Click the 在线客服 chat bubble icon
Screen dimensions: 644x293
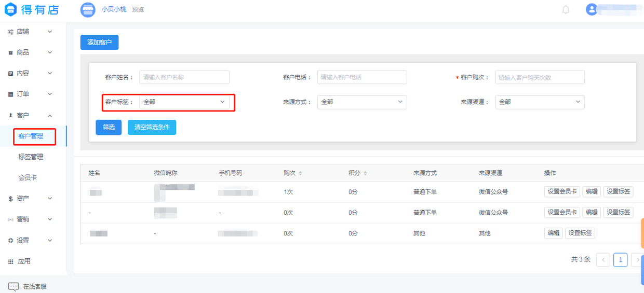[x=14, y=286]
